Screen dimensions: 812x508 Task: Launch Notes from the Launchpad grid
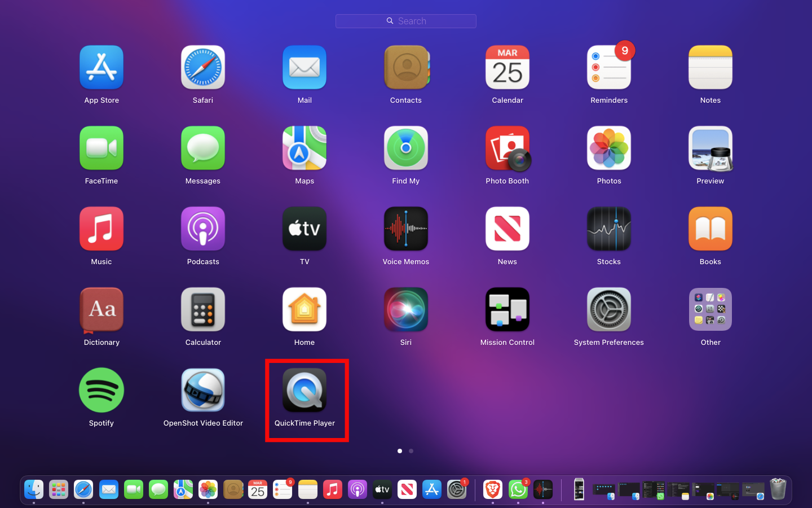(710, 68)
